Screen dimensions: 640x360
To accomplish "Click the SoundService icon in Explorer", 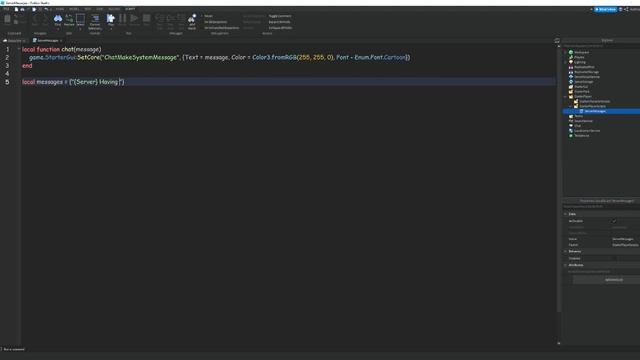I will pyautogui.click(x=571, y=121).
